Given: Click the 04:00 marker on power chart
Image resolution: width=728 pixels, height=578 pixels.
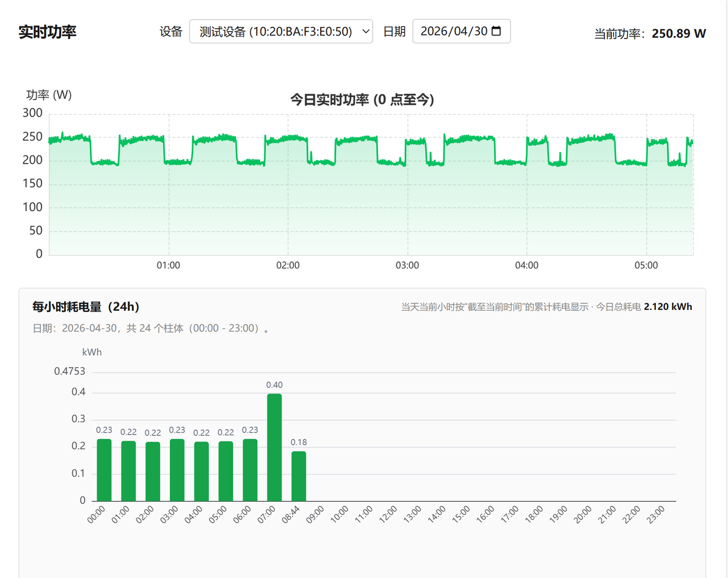Looking at the screenshot, I should point(526,266).
